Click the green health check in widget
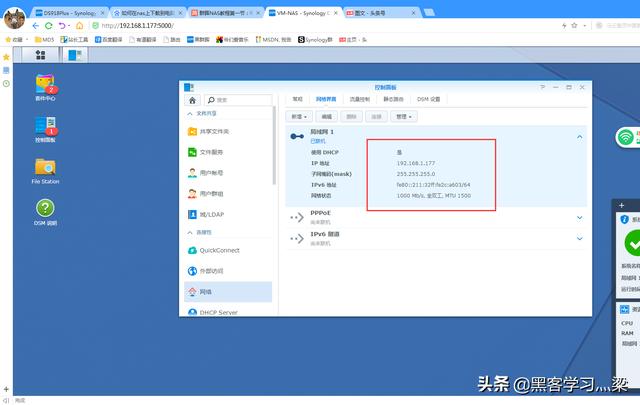Viewport: 640px width, 405px height. 633,243
